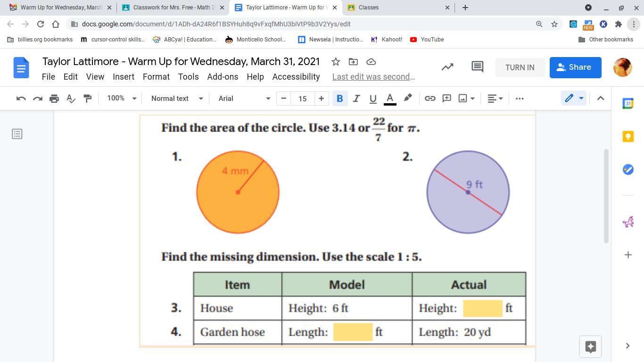Image resolution: width=644 pixels, height=362 pixels.
Task: Open the text alignment dropdown
Action: point(495,99)
